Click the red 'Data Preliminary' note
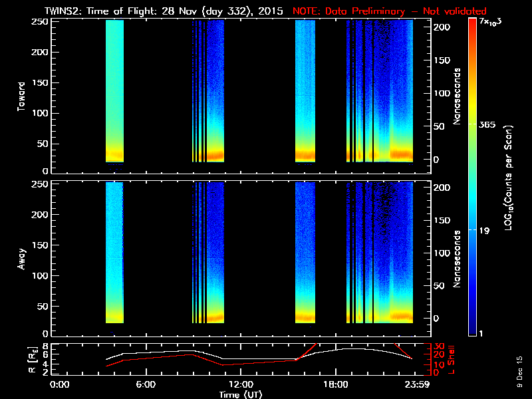This screenshot has height=399, width=532. pos(389,11)
